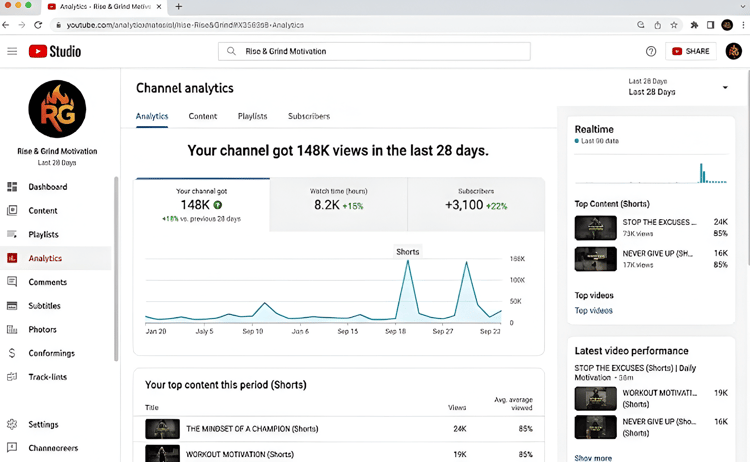Click the green up-arrow icon beside 148K
This screenshot has height=462, width=750.
(218, 205)
